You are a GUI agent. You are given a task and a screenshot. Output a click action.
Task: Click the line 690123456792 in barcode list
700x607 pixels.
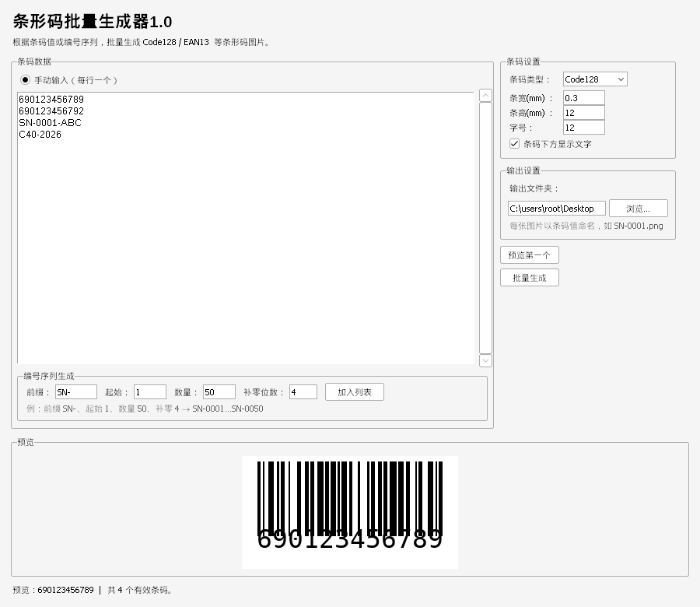click(x=51, y=111)
